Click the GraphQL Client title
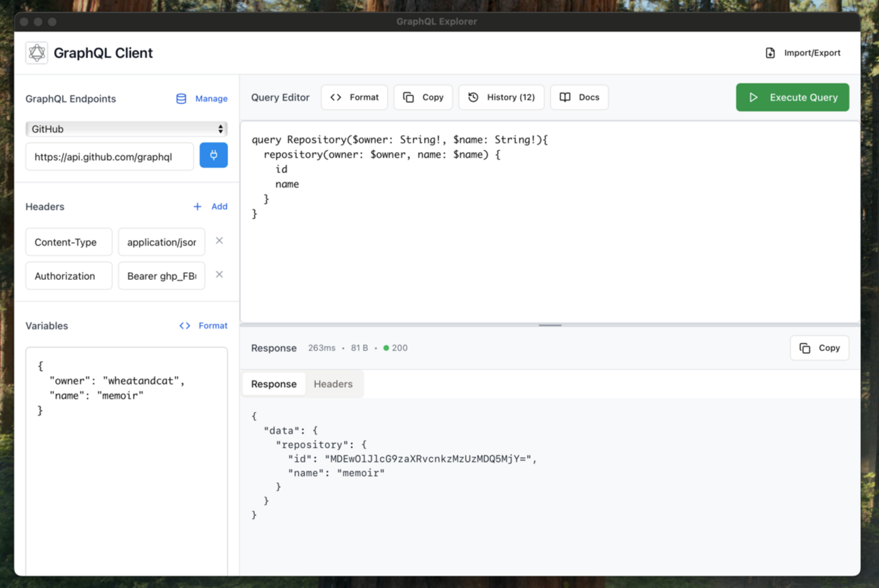 click(103, 53)
